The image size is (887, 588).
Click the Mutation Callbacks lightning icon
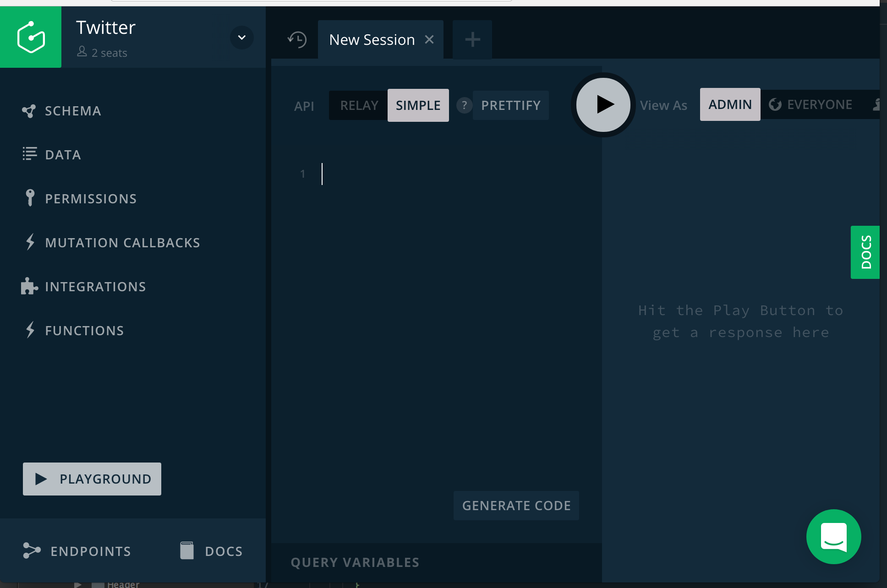coord(29,242)
